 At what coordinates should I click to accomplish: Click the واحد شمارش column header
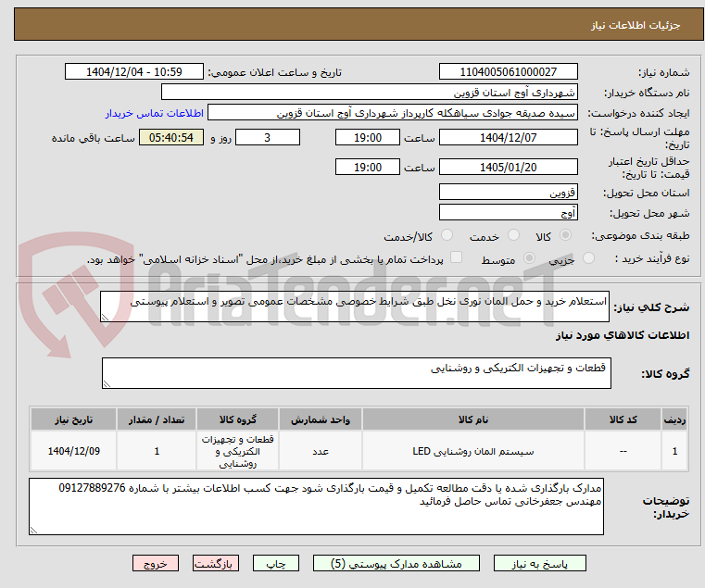point(321,419)
